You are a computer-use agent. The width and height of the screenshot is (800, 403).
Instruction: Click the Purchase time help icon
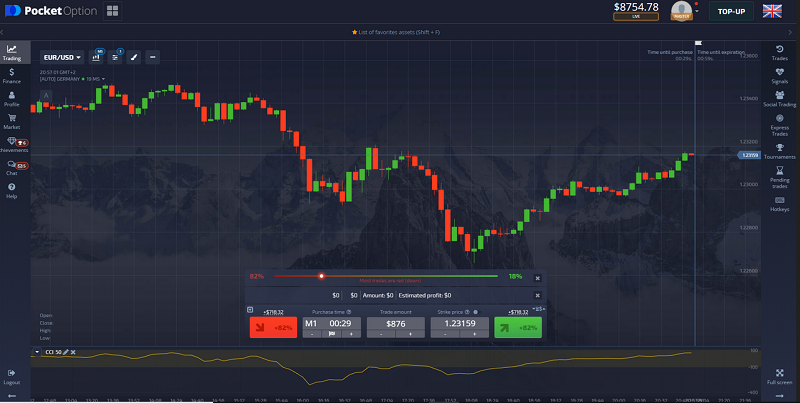pyautogui.click(x=349, y=312)
